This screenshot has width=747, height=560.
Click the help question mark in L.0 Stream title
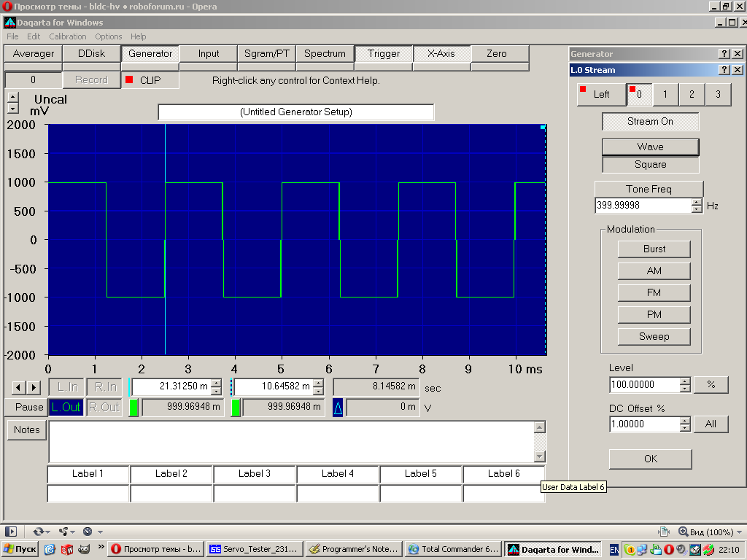coord(724,70)
